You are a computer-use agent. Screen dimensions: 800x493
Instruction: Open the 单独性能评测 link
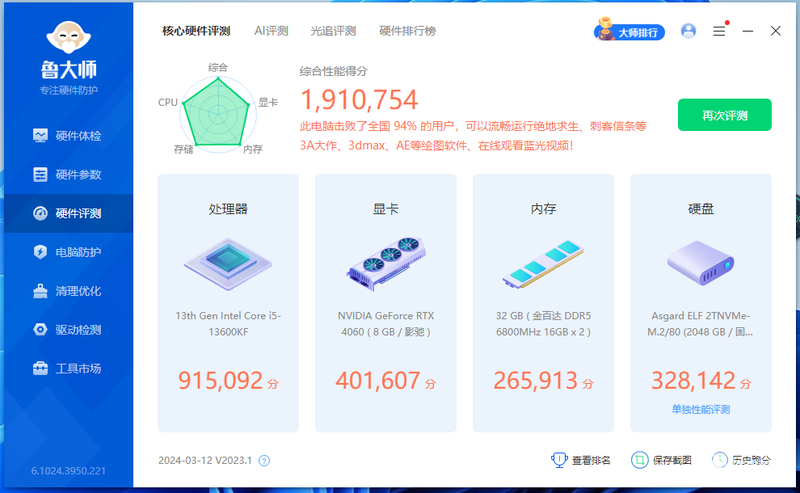point(701,410)
